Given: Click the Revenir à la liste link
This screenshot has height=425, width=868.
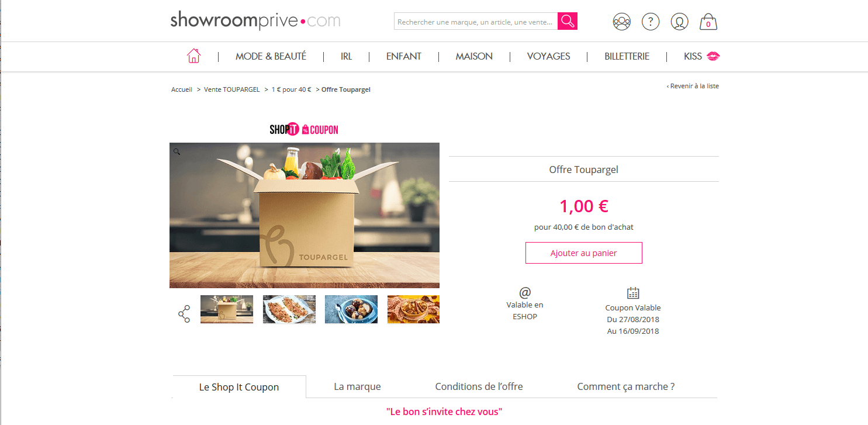Looking at the screenshot, I should tap(693, 86).
